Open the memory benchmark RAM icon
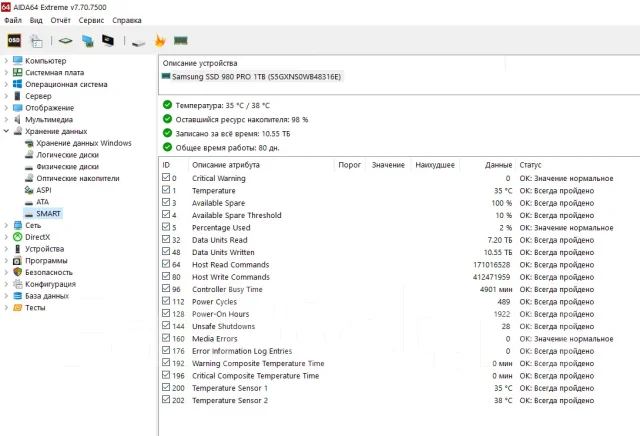 tap(180, 40)
